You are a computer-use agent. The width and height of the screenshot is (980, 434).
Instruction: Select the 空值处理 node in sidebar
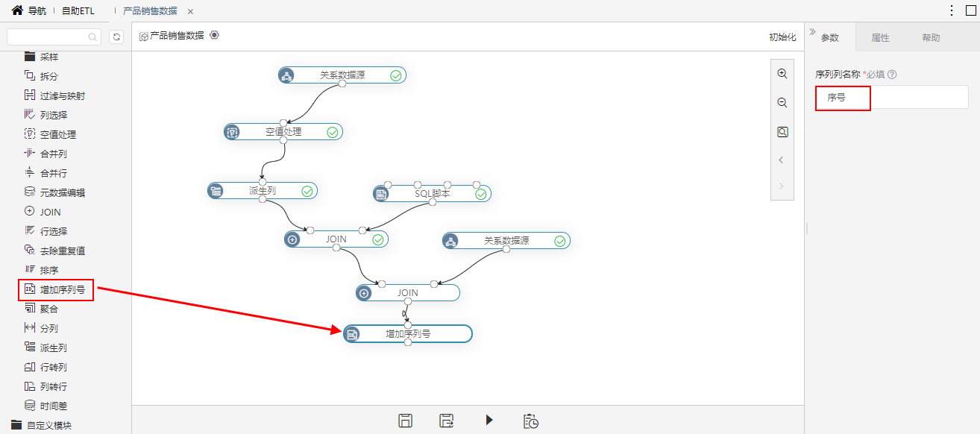tap(50, 134)
